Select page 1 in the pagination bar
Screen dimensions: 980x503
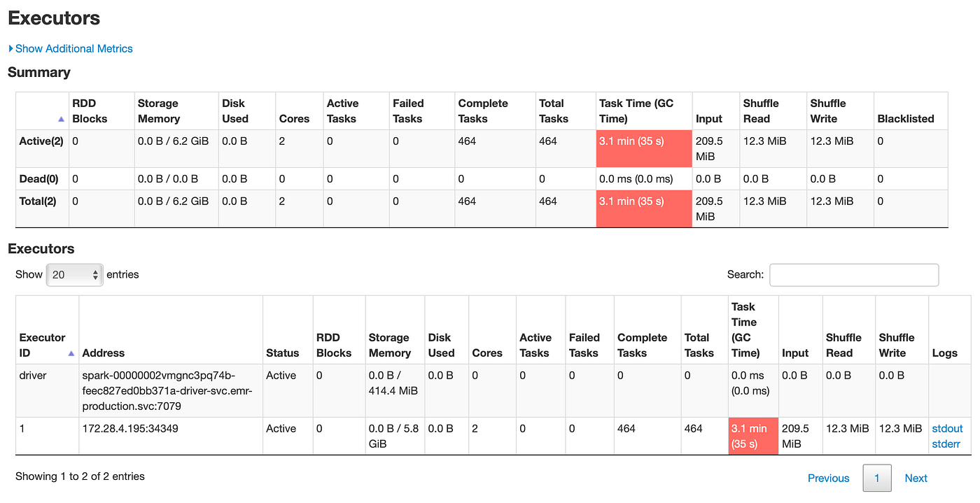876,478
